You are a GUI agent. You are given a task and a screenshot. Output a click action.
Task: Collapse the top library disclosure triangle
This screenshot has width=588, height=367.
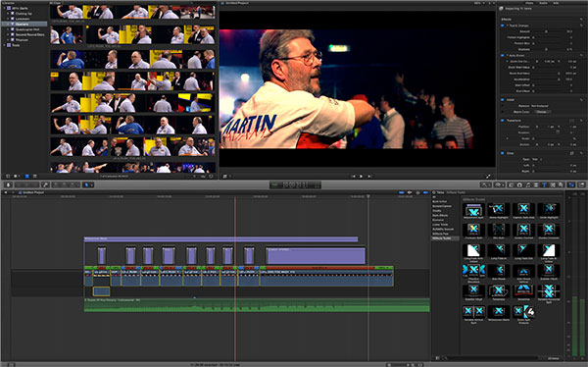pos(5,8)
